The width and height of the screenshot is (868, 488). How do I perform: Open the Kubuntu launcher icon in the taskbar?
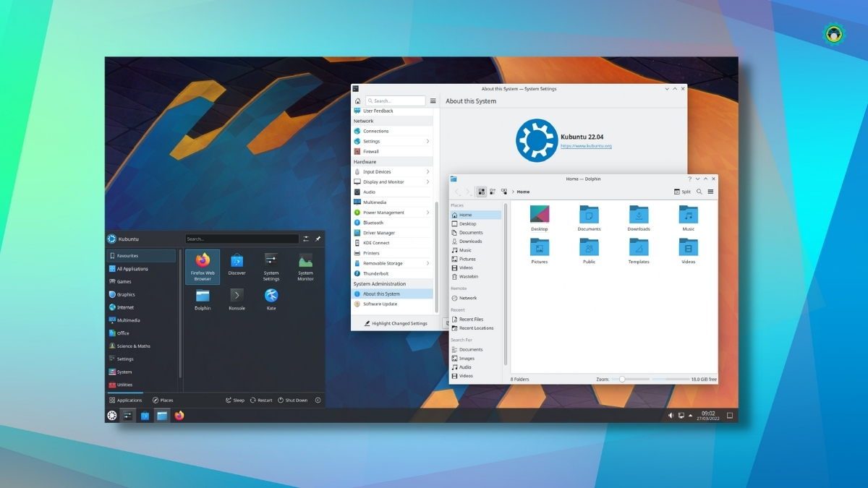click(x=111, y=416)
